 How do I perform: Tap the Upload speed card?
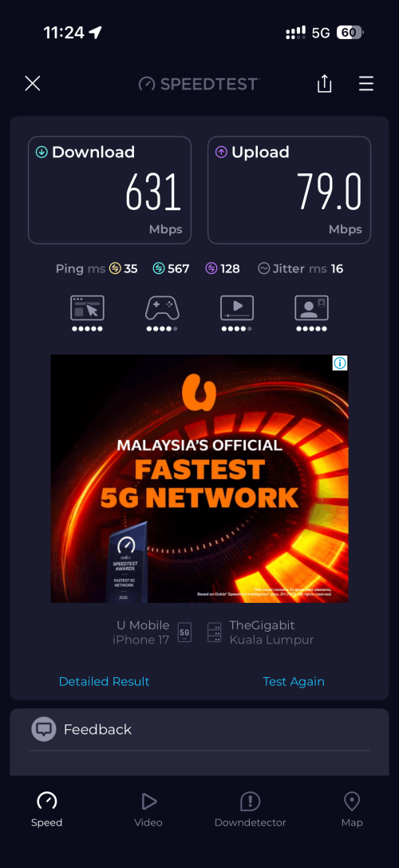coord(290,190)
